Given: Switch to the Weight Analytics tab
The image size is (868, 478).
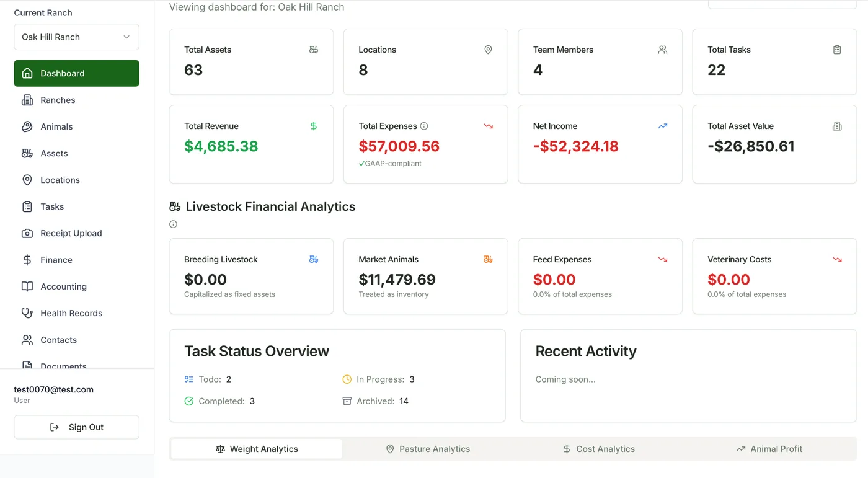Looking at the screenshot, I should 257,449.
